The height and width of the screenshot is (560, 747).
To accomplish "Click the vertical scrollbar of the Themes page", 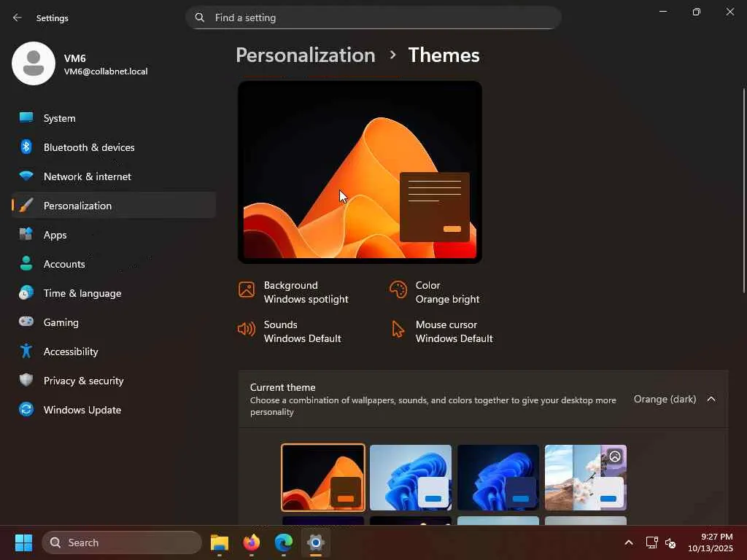I will coord(743,190).
